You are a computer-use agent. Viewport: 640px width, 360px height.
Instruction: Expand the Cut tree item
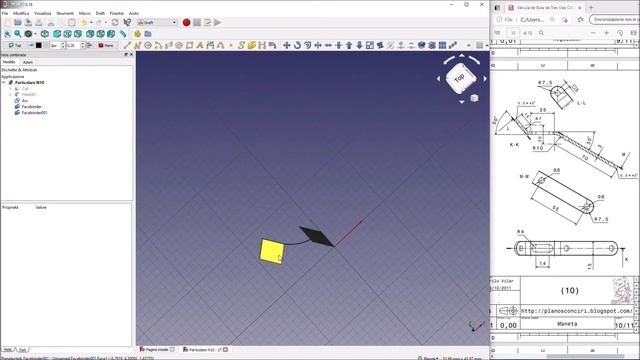pyautogui.click(x=10, y=89)
